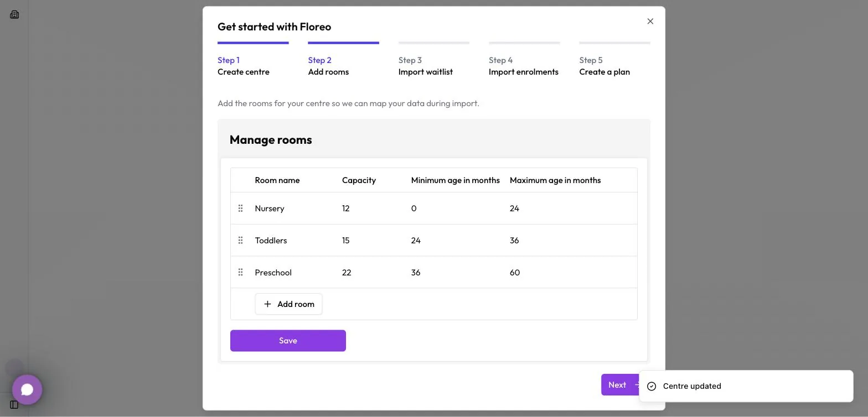
Task: Click Toddlers minimum age 24
Action: (x=416, y=241)
